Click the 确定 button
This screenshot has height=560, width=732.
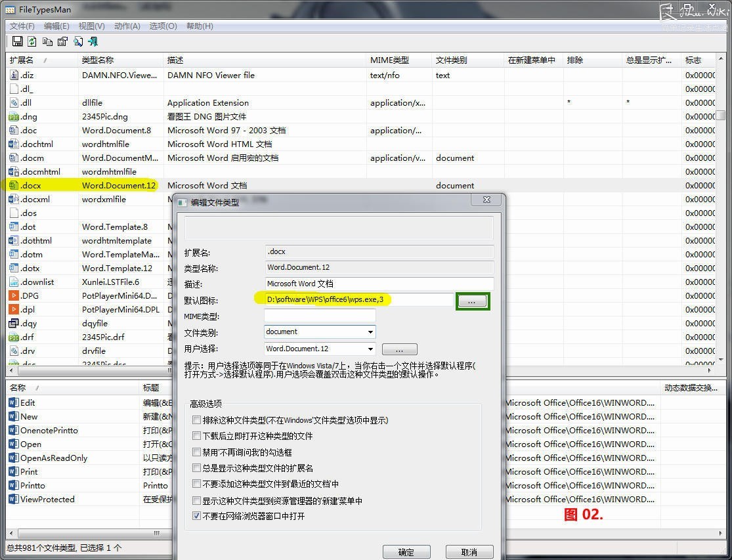click(x=406, y=552)
